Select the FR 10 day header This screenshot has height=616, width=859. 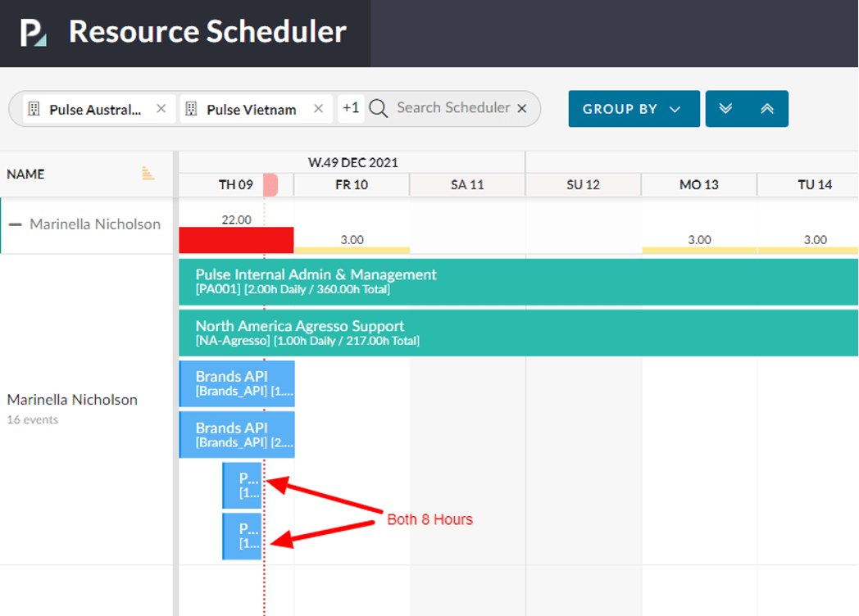pyautogui.click(x=352, y=184)
